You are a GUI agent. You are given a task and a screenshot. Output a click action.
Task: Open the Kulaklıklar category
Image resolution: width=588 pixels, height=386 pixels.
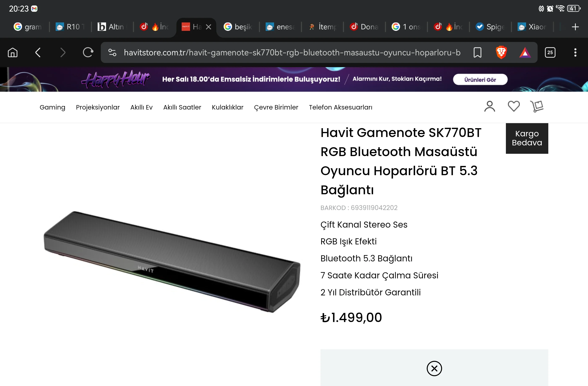228,107
